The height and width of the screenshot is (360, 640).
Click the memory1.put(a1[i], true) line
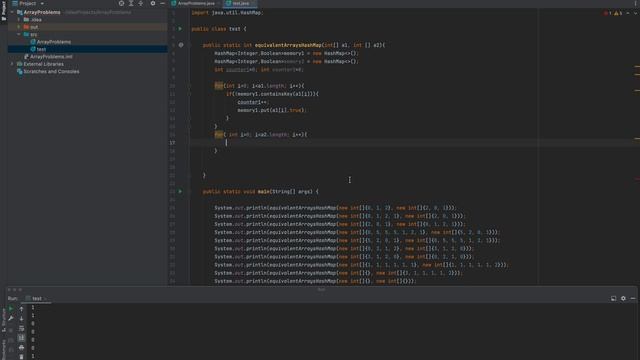271,110
